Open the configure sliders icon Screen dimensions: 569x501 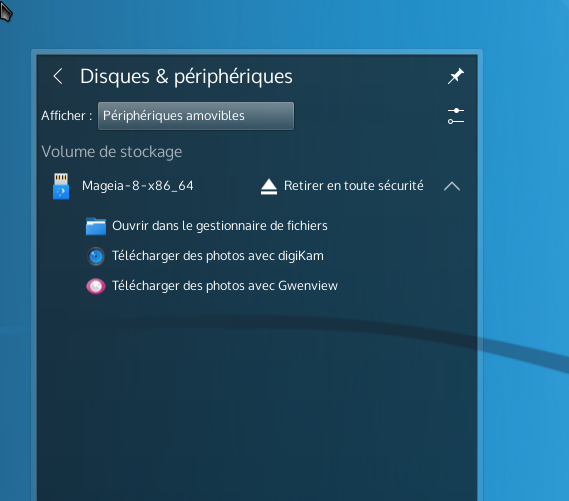(x=456, y=116)
